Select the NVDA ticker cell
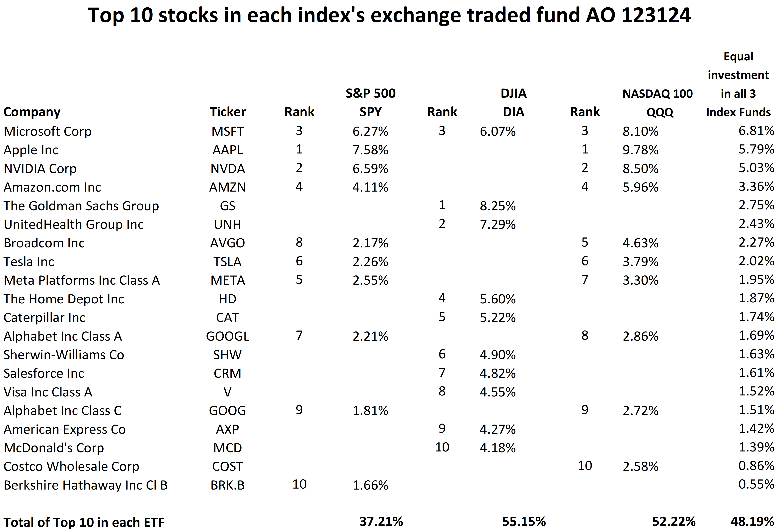Viewport: 778px width, 532px height. 228,169
